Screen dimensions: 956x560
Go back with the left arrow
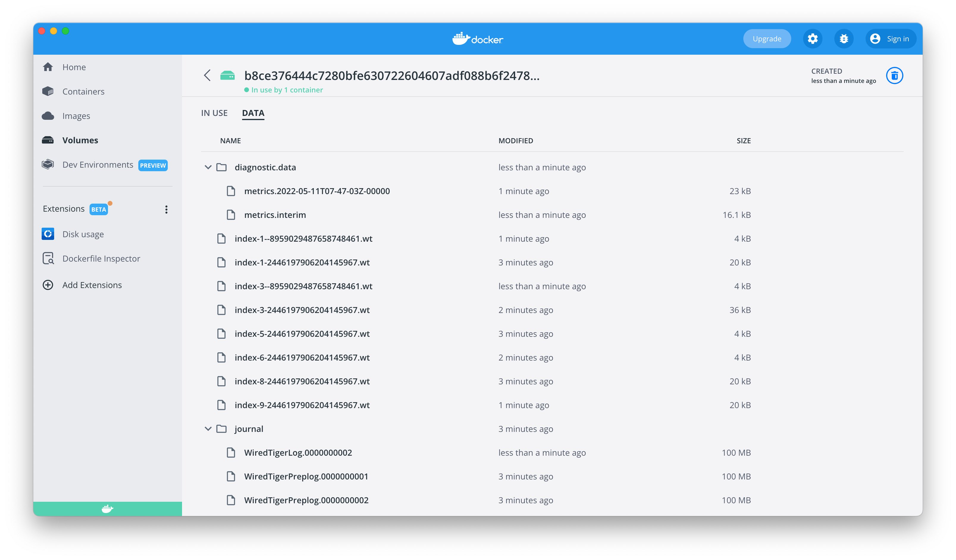207,75
